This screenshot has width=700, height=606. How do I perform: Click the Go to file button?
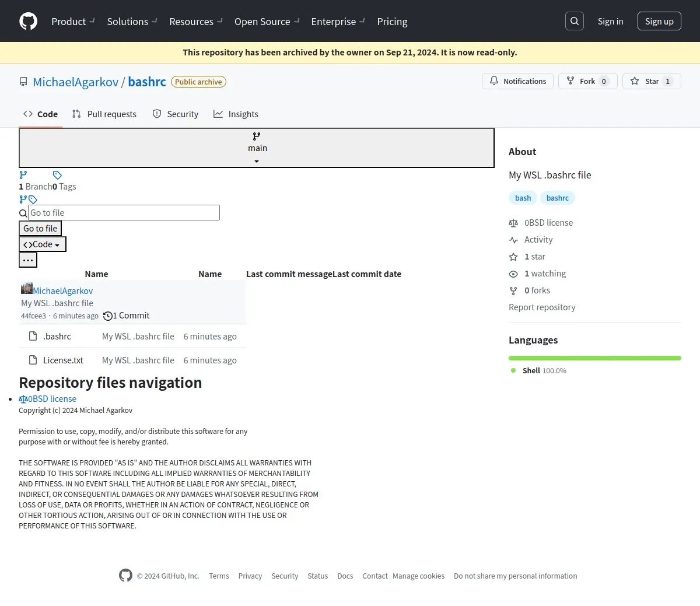point(40,228)
